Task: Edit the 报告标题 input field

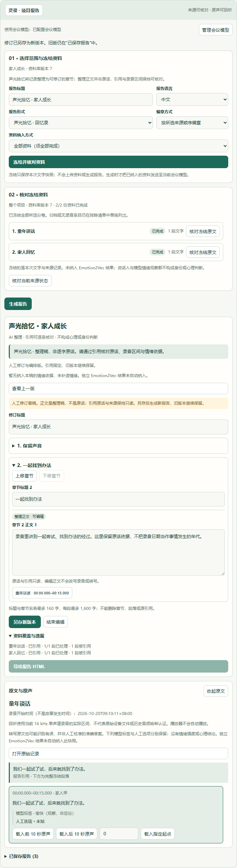Action: (81, 100)
